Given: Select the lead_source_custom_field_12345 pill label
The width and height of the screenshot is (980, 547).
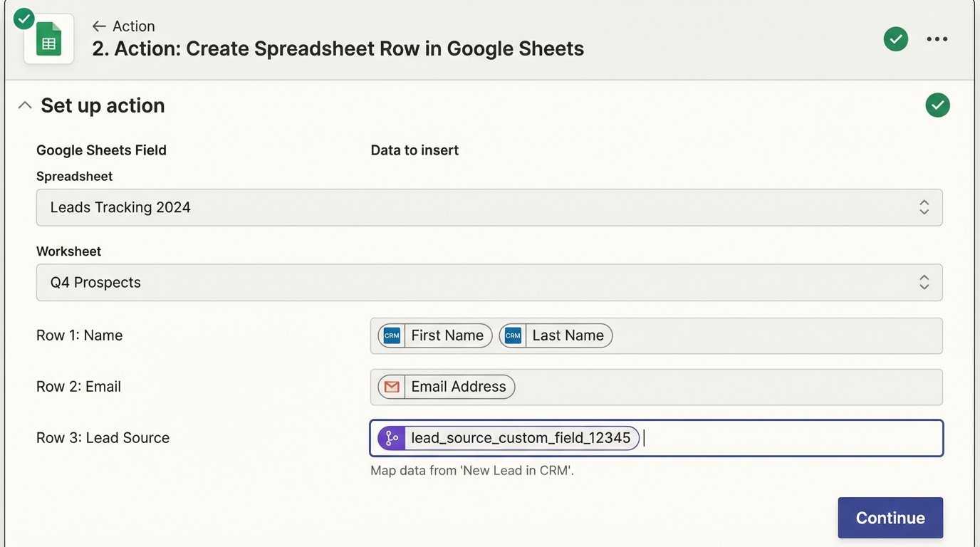Looking at the screenshot, I should (521, 438).
